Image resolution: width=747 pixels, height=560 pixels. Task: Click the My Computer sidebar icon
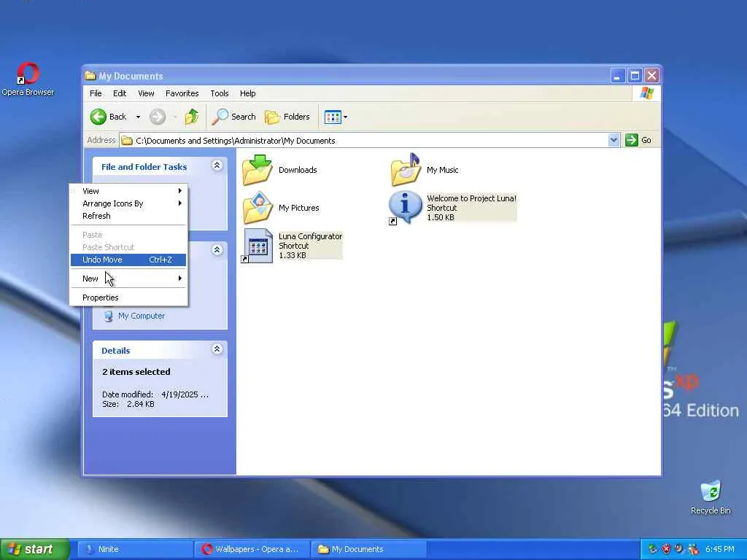[x=108, y=316]
